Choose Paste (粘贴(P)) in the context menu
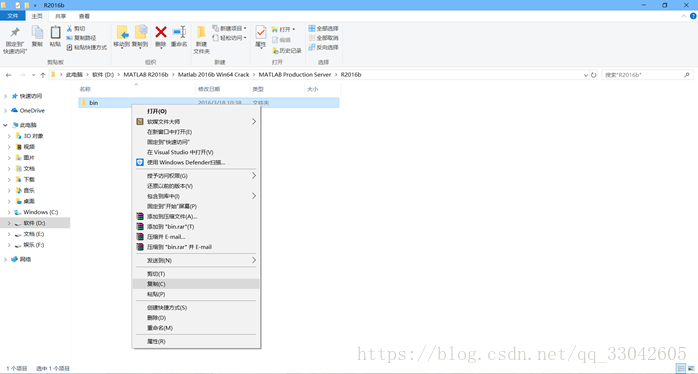This screenshot has height=374, width=698. coord(196,294)
